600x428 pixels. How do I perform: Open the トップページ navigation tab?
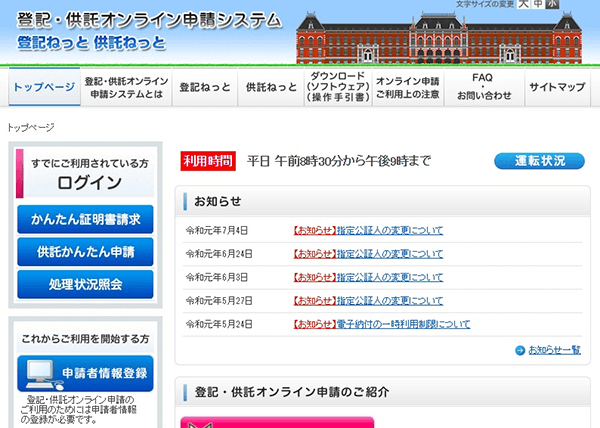click(44, 87)
